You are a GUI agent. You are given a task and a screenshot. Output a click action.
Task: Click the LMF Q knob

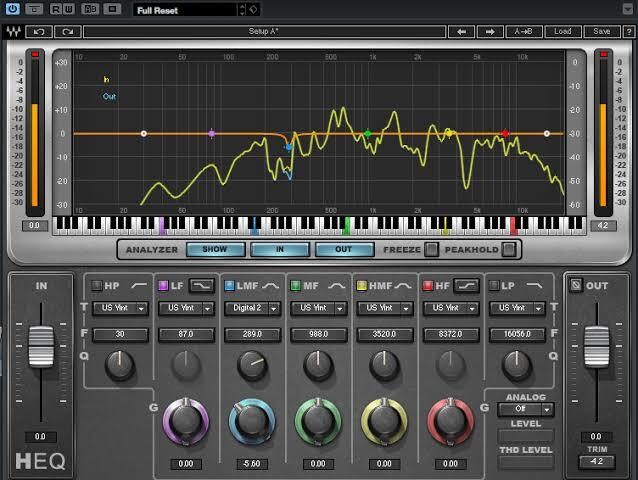pyautogui.click(x=252, y=365)
